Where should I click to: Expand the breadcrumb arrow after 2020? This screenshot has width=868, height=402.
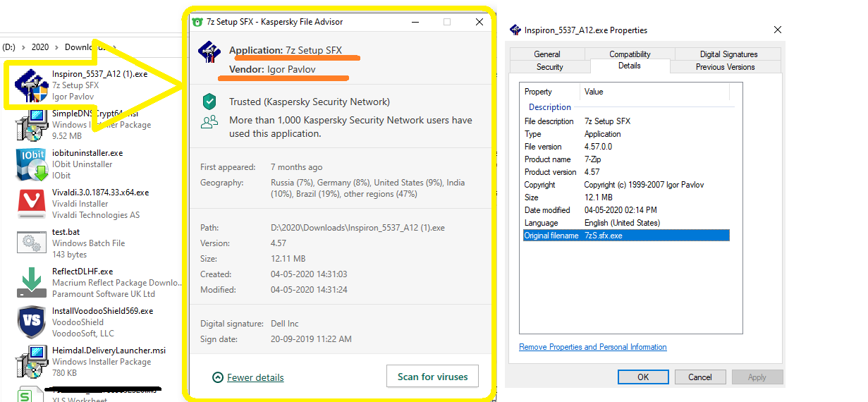click(56, 47)
